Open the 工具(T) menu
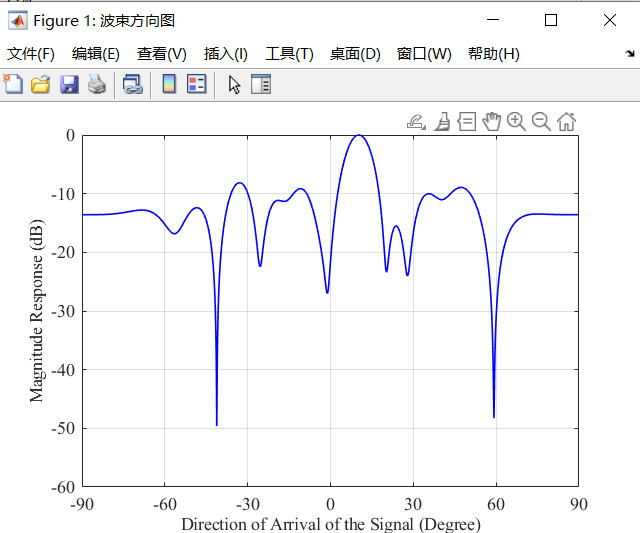Screen dimensions: 640x533 289,54
